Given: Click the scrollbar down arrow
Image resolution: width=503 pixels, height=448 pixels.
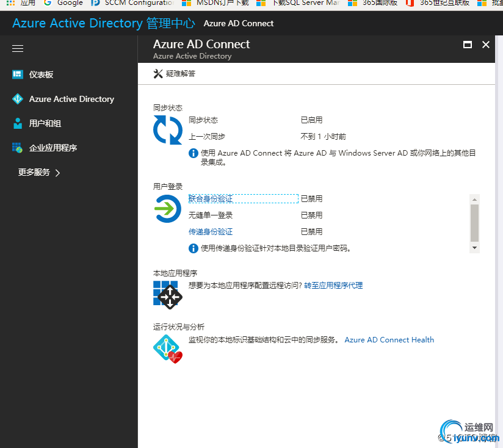Looking at the screenshot, I should 474,248.
